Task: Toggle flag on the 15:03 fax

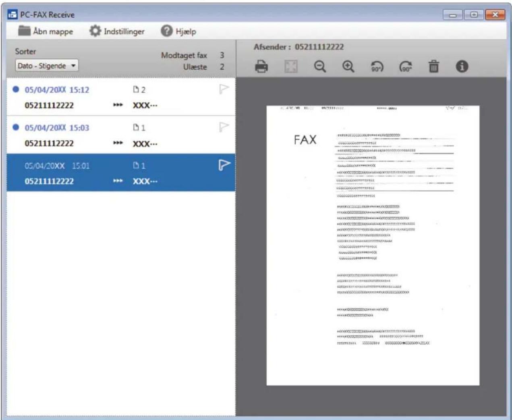Action: coord(224,127)
